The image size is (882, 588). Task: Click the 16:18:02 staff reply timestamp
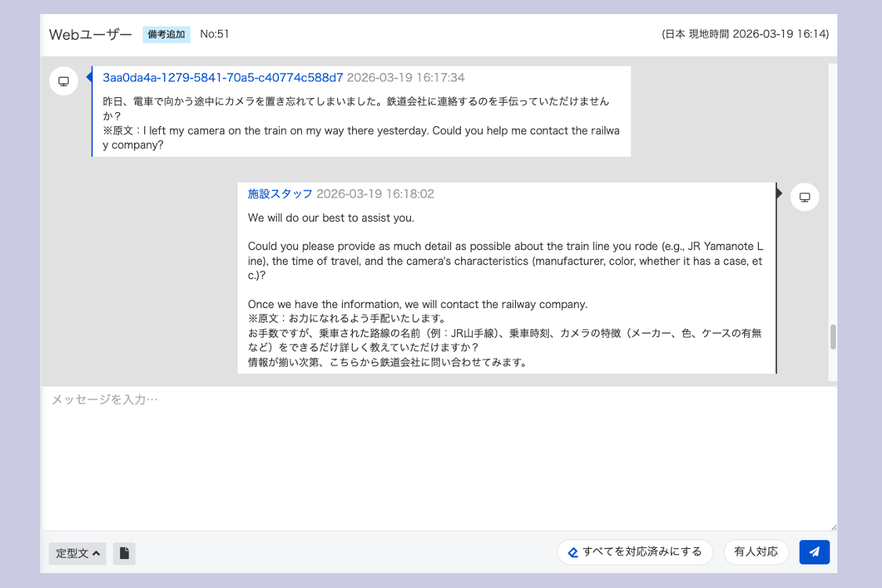click(x=375, y=194)
